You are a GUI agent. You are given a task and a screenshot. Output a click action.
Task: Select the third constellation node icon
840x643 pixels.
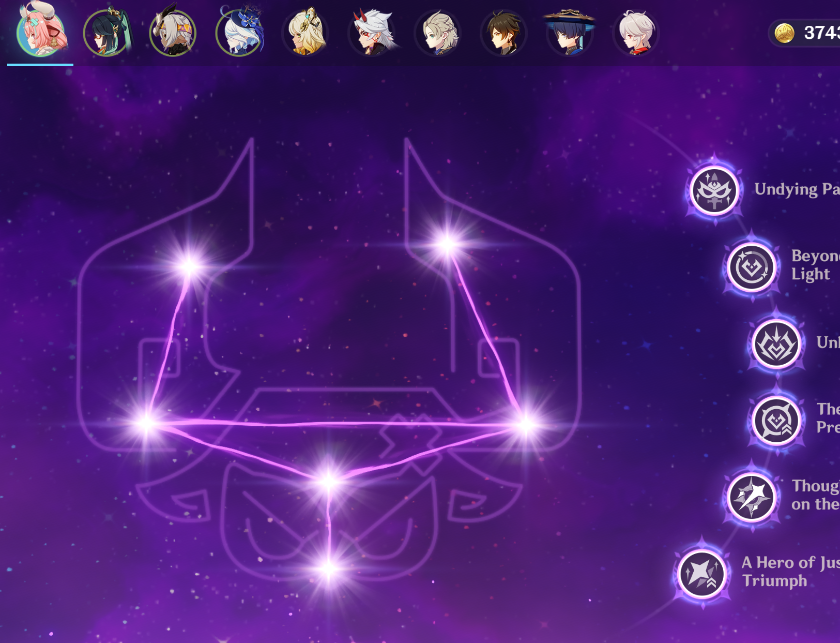(x=776, y=344)
